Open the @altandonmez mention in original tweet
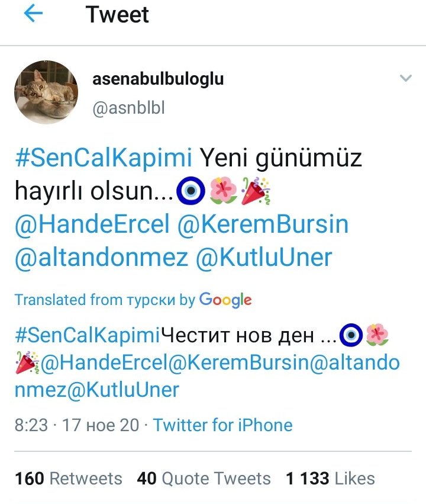The height and width of the screenshot is (504, 426). [101, 258]
